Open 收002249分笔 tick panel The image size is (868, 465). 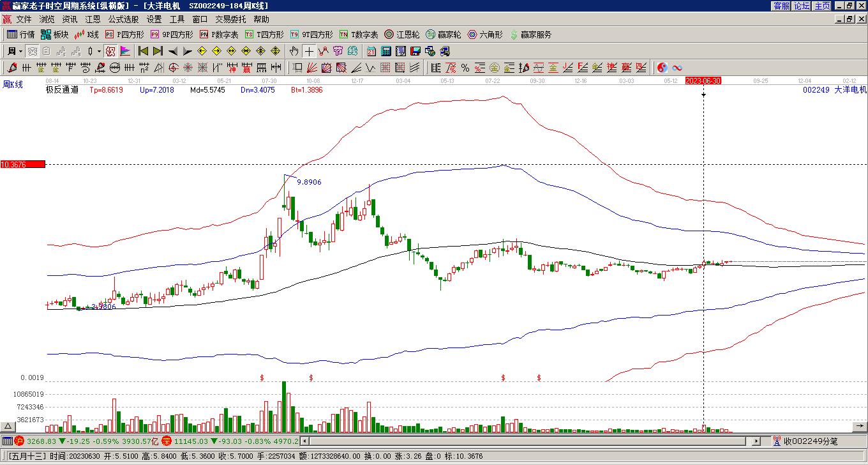[x=805, y=441]
